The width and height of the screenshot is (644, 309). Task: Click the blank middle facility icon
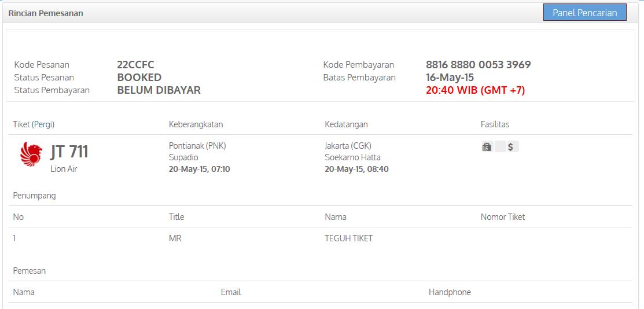[500, 147]
